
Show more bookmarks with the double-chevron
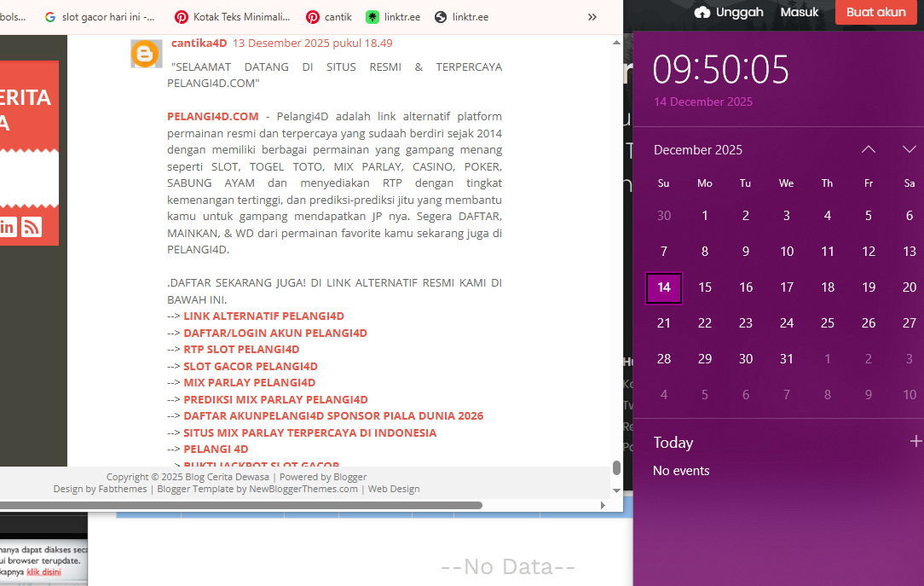tap(592, 17)
